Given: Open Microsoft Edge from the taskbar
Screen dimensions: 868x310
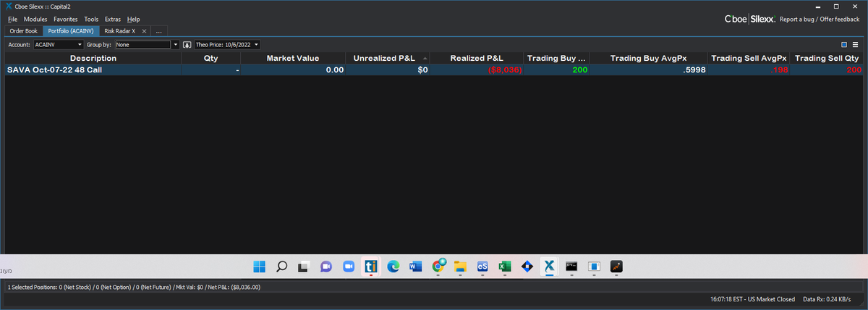Looking at the screenshot, I should [393, 267].
